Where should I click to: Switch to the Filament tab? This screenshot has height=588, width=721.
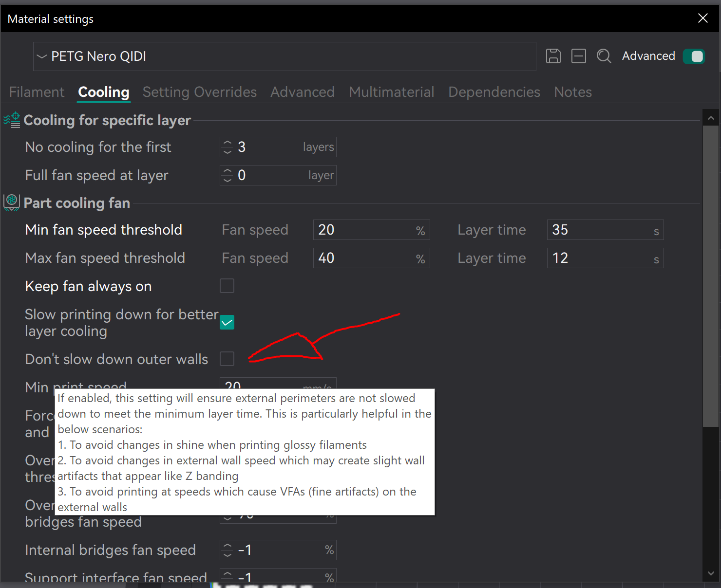pyautogui.click(x=37, y=92)
